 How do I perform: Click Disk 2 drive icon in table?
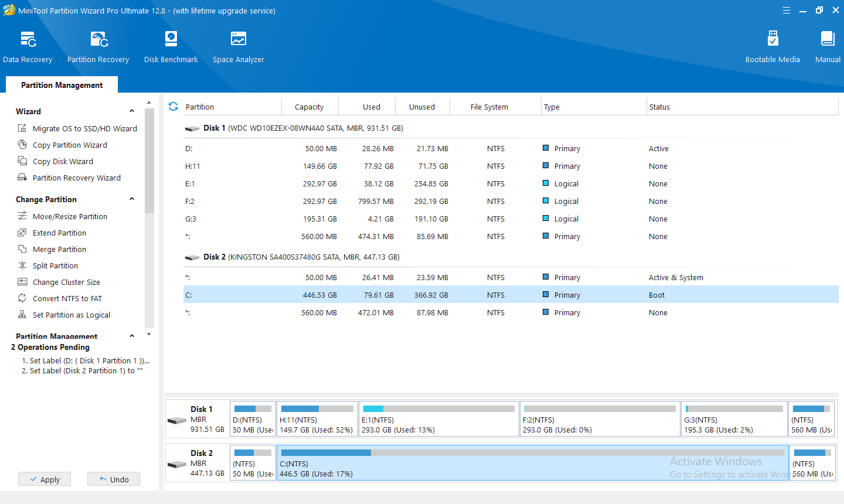point(192,257)
